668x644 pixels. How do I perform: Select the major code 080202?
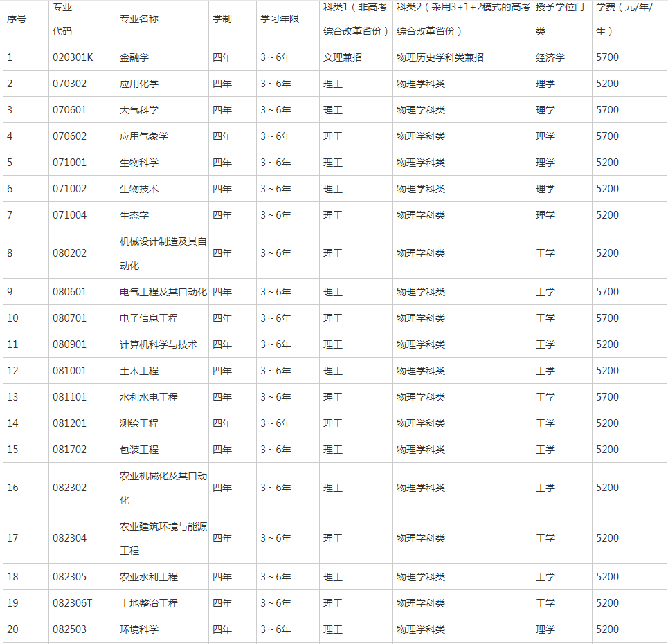pos(69,254)
